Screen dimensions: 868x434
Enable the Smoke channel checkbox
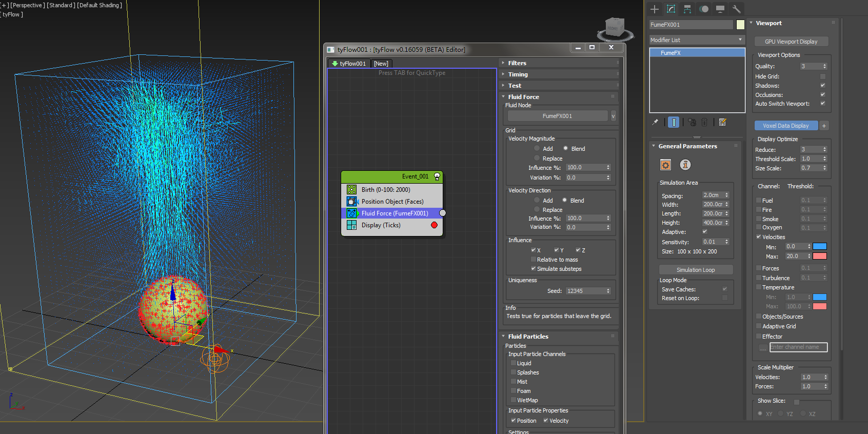click(759, 219)
